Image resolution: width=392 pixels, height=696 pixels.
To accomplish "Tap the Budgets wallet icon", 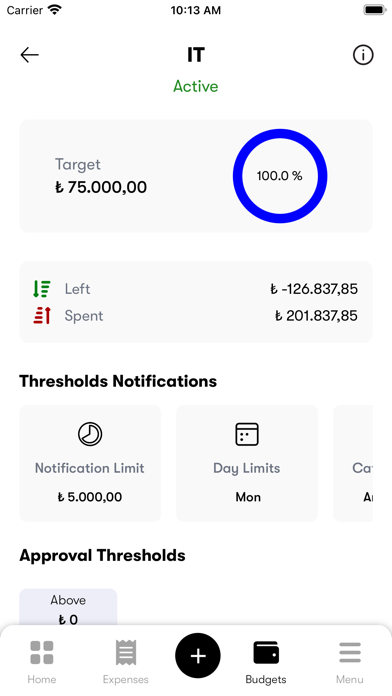I will point(266,652).
